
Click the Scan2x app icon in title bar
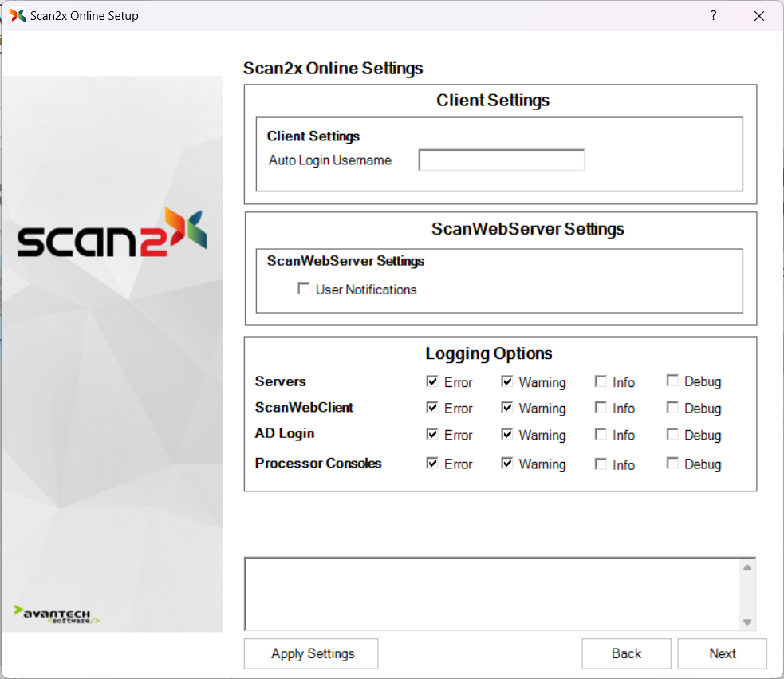tap(18, 15)
